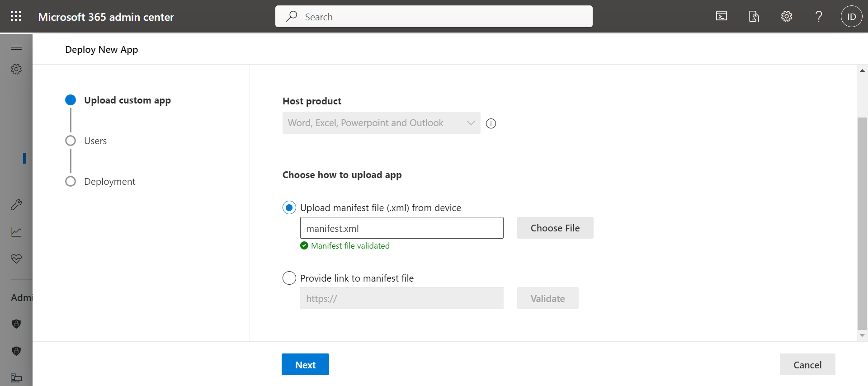This screenshot has height=386, width=868.
Task: Click the Choose File button
Action: pyautogui.click(x=555, y=228)
